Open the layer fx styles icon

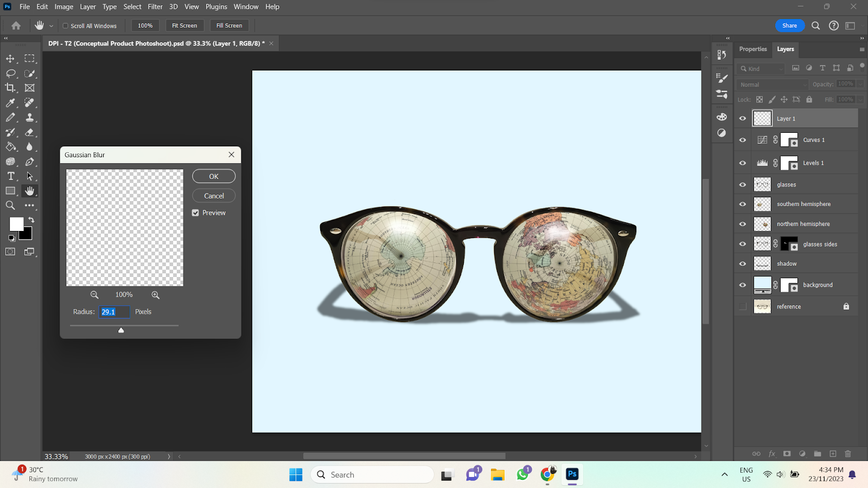(x=771, y=454)
